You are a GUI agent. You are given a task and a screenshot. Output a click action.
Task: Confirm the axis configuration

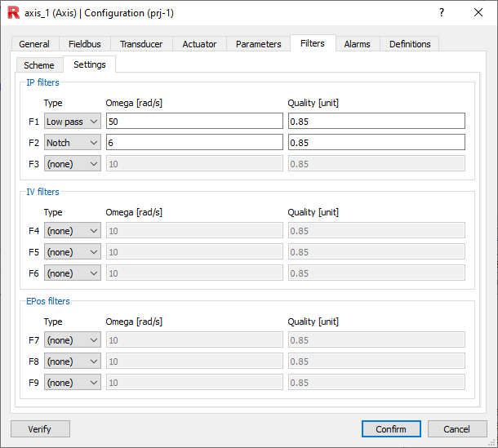[x=391, y=429]
